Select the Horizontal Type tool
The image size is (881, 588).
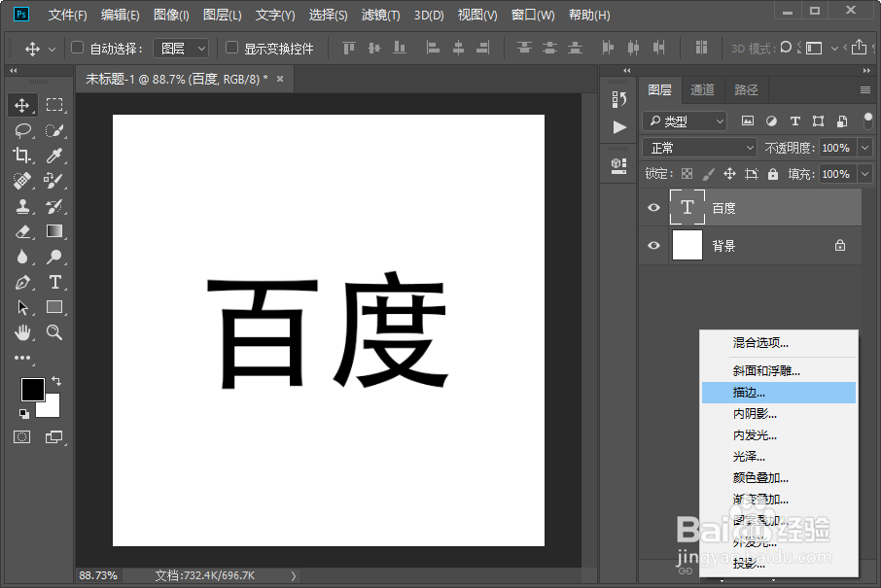point(54,282)
